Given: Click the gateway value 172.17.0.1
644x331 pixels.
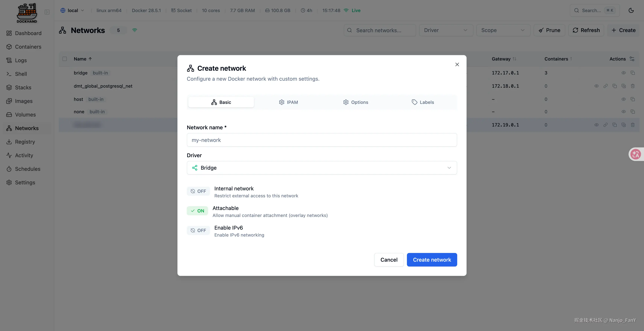Looking at the screenshot, I should click(x=505, y=73).
